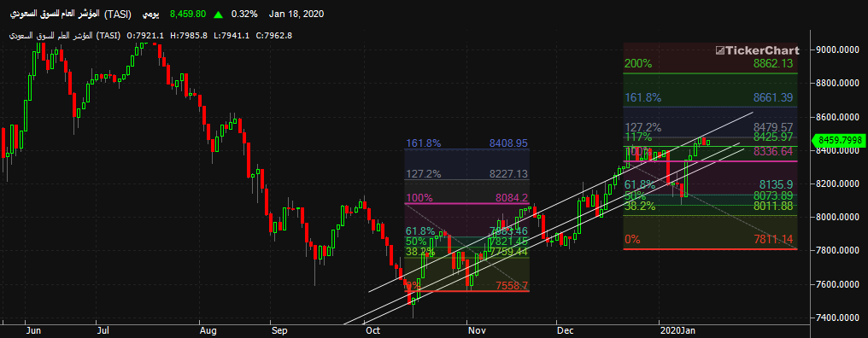Screen dimensions: 868x338
Task: Click the Fibonacci price 8227.13
Action: coord(508,174)
